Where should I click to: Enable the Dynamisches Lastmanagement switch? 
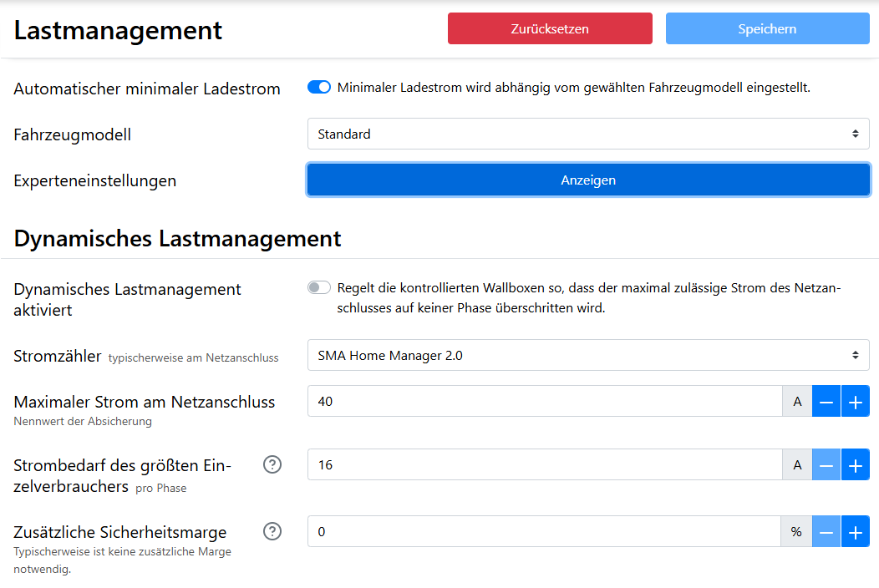coord(319,288)
